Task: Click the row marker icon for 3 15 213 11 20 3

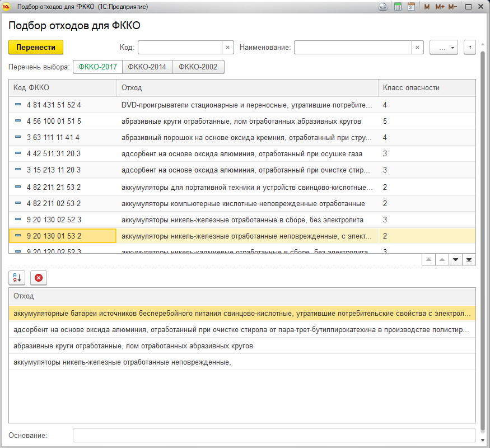Action: coord(18,170)
